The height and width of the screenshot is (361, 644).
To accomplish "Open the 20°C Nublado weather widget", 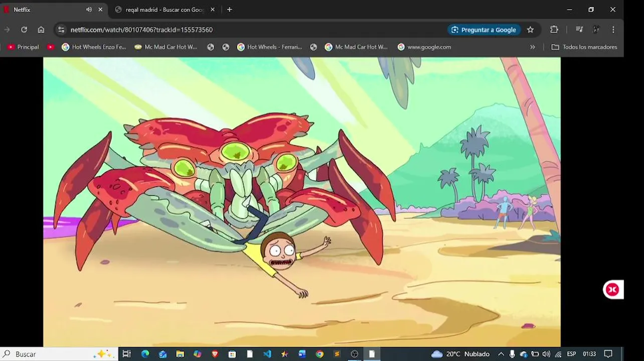I will pyautogui.click(x=460, y=354).
